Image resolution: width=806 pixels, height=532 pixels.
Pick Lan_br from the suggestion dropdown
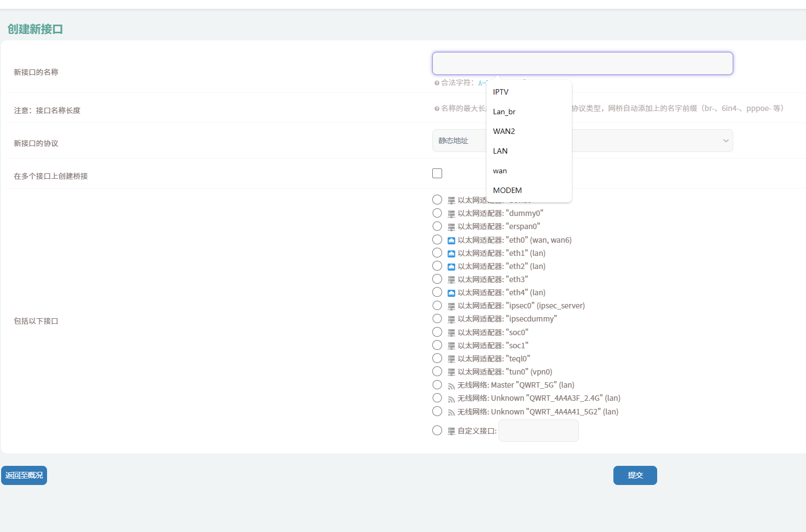(x=504, y=112)
